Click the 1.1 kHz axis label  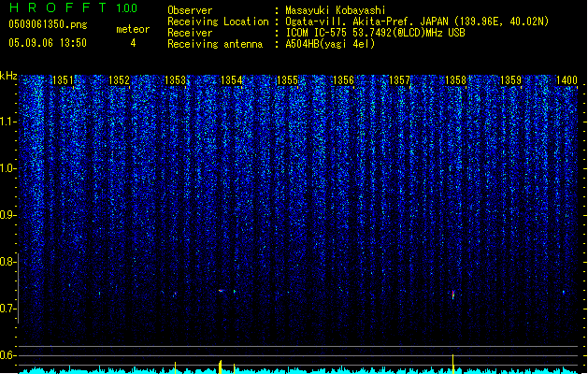point(8,122)
